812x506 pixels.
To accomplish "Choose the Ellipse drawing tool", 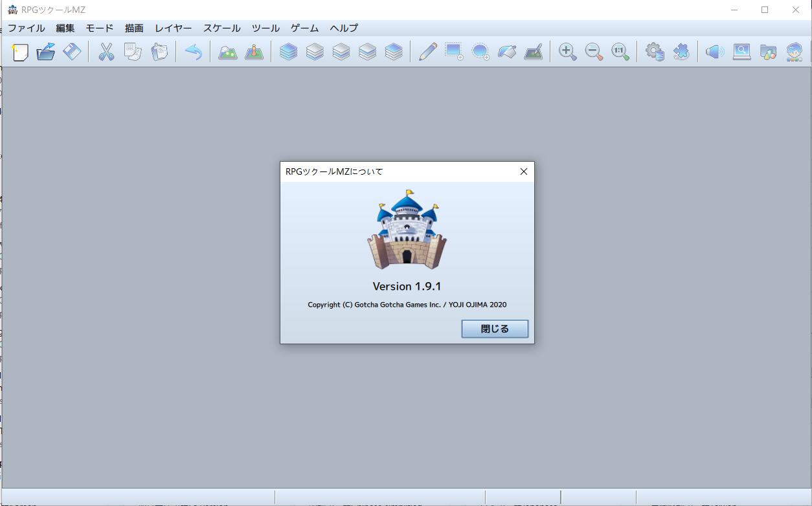I will (480, 52).
